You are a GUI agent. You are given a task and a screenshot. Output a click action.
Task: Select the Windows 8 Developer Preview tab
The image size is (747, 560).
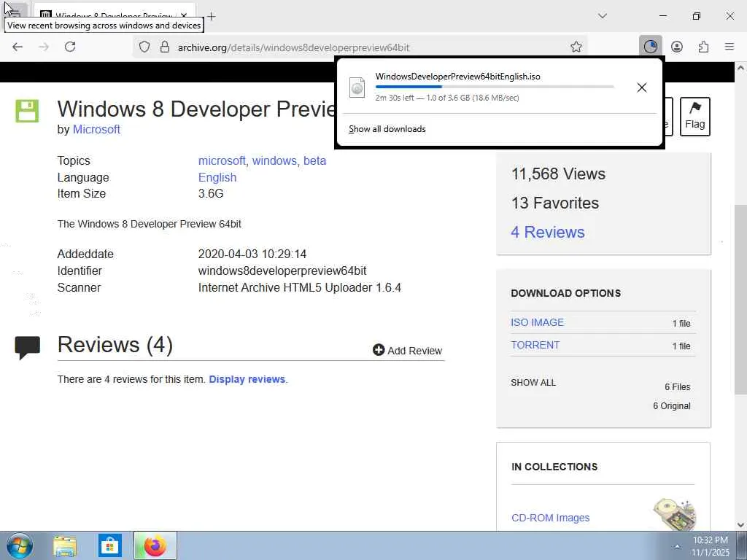pyautogui.click(x=115, y=15)
